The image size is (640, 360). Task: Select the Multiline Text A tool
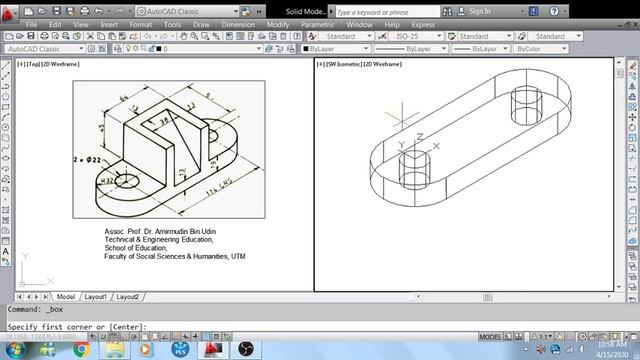click(6, 251)
